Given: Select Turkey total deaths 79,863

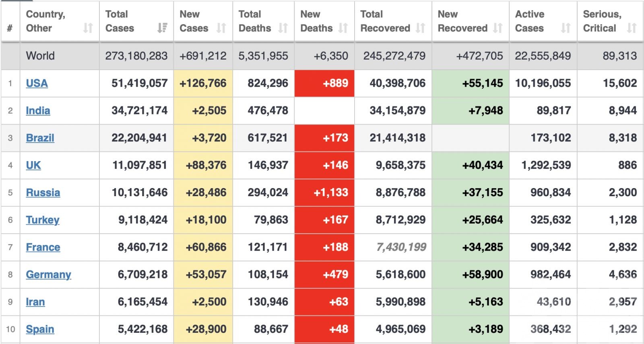Looking at the screenshot, I should (x=271, y=220).
